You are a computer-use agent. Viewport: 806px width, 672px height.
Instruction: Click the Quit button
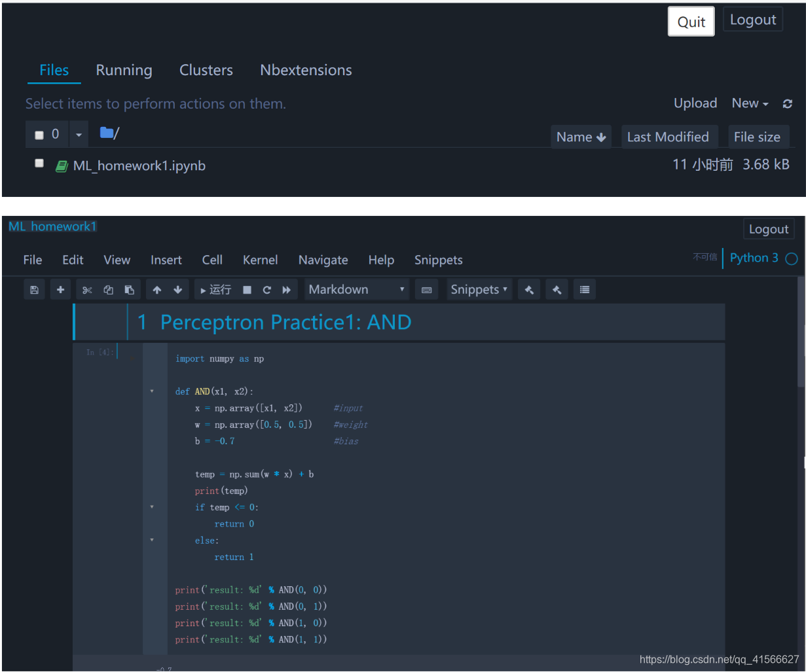click(691, 21)
